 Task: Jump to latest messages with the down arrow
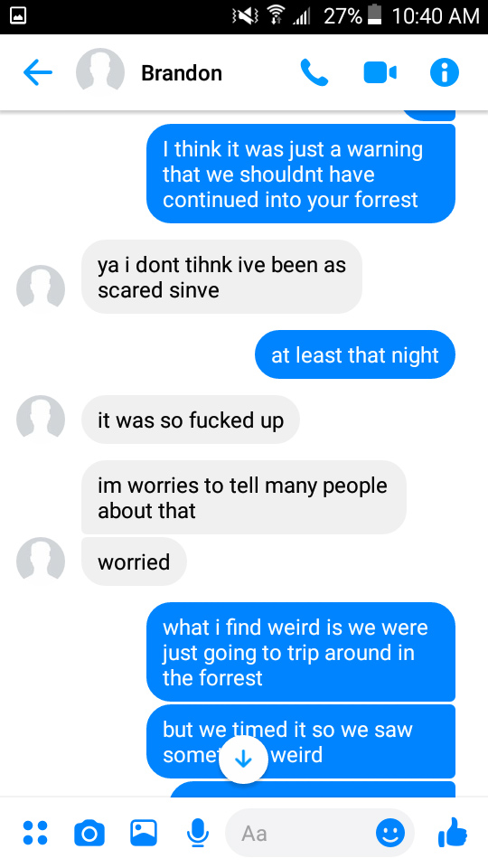pyautogui.click(x=243, y=759)
